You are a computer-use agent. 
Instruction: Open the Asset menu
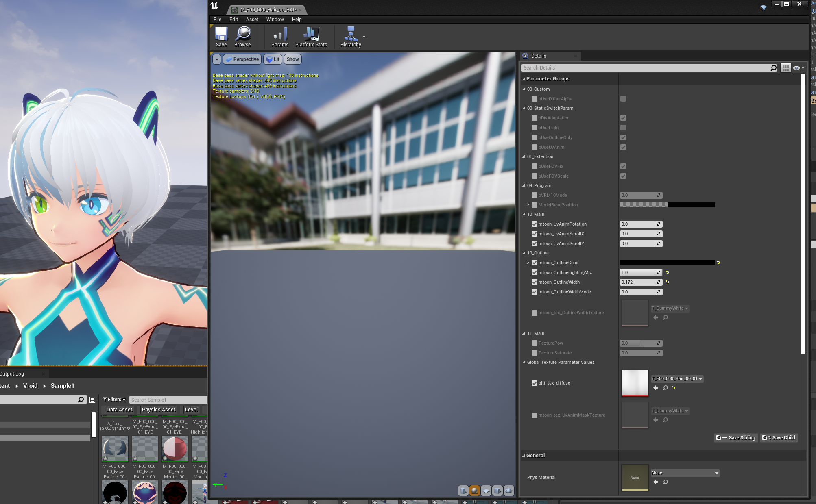252,20
